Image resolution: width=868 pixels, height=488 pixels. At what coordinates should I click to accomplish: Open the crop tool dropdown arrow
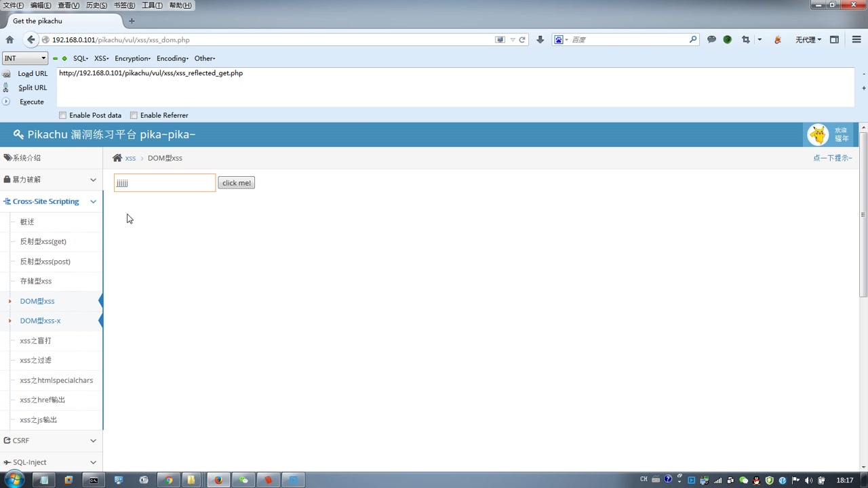[759, 40]
